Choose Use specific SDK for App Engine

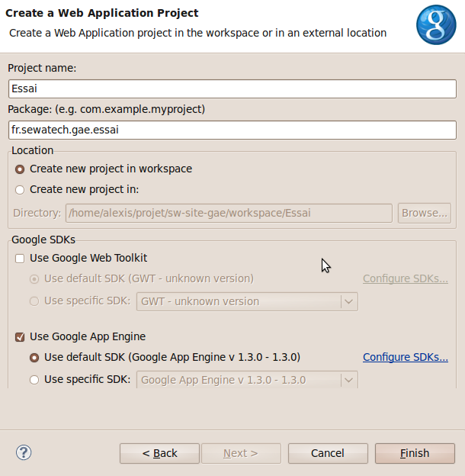[x=34, y=380]
